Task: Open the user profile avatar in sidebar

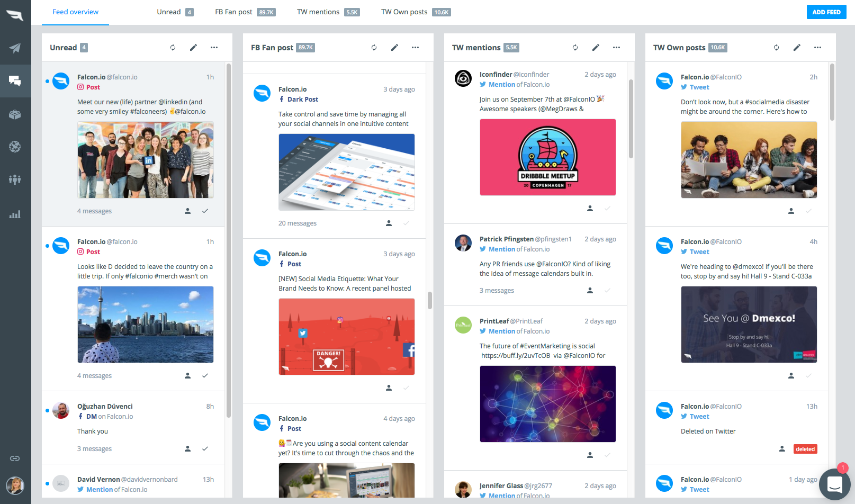Action: click(15, 485)
